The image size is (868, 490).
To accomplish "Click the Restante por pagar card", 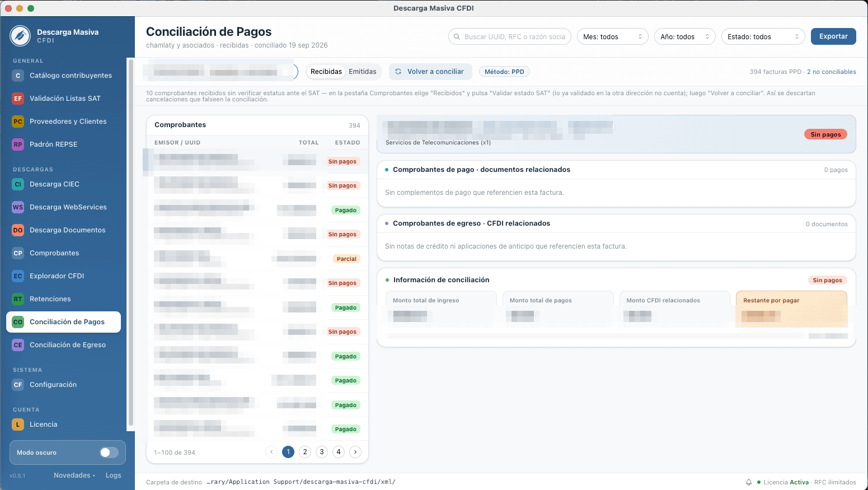I will click(x=792, y=309).
